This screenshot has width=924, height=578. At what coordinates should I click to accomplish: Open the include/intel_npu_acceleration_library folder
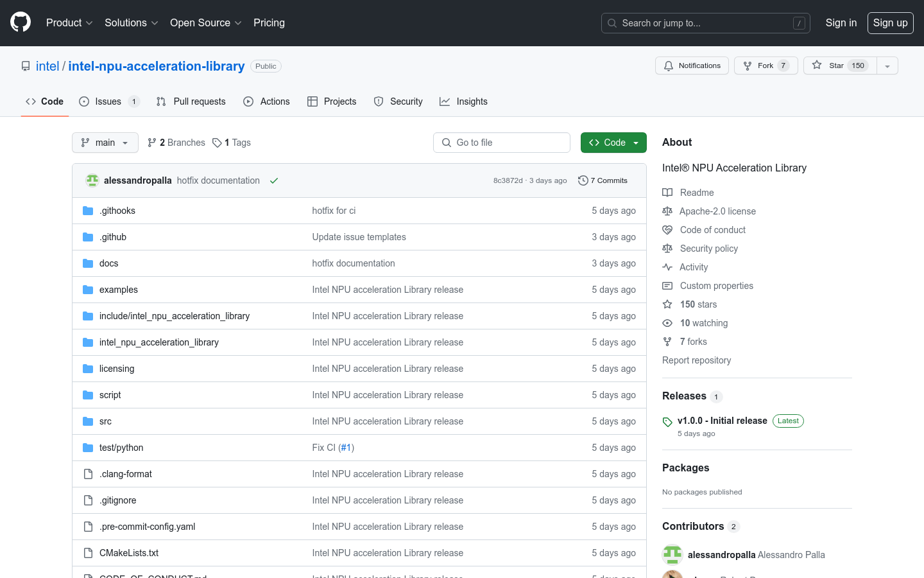tap(175, 316)
